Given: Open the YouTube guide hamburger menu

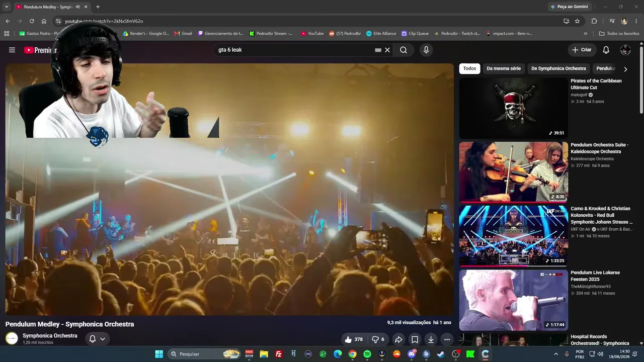Looking at the screenshot, I should [x=12, y=50].
